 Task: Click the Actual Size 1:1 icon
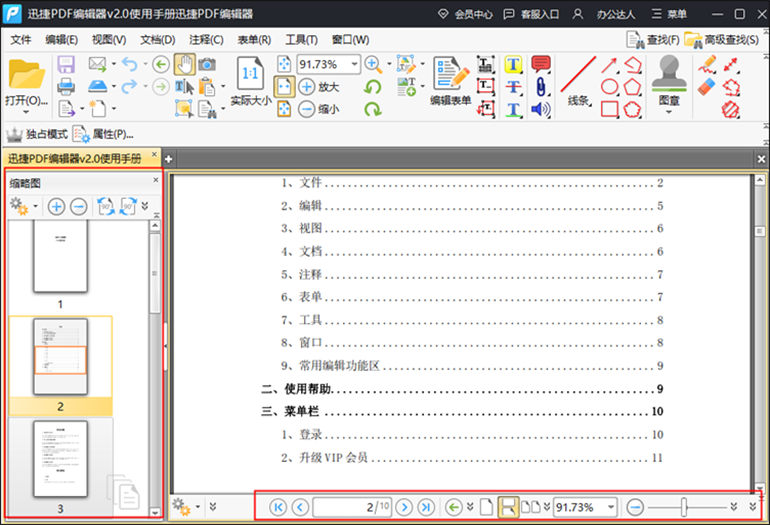(250, 74)
